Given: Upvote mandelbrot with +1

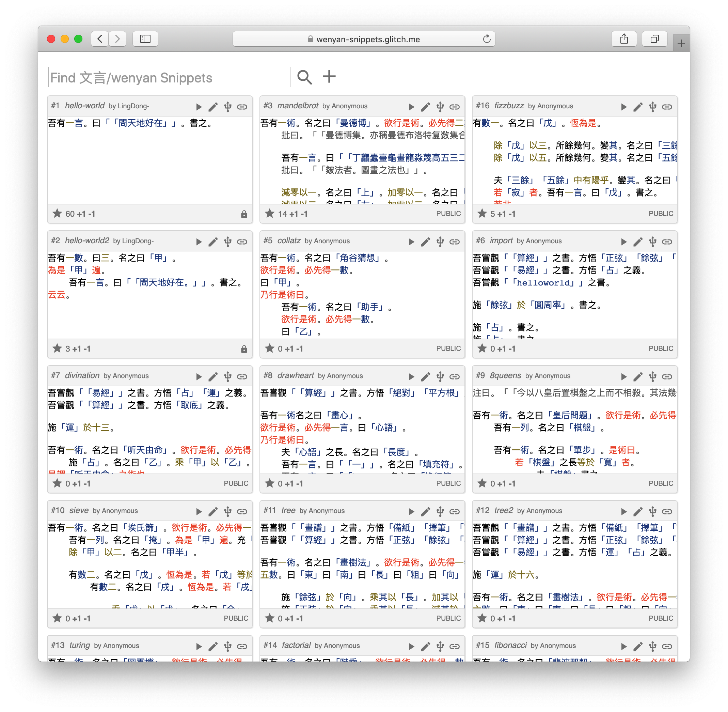Looking at the screenshot, I should point(294,214).
